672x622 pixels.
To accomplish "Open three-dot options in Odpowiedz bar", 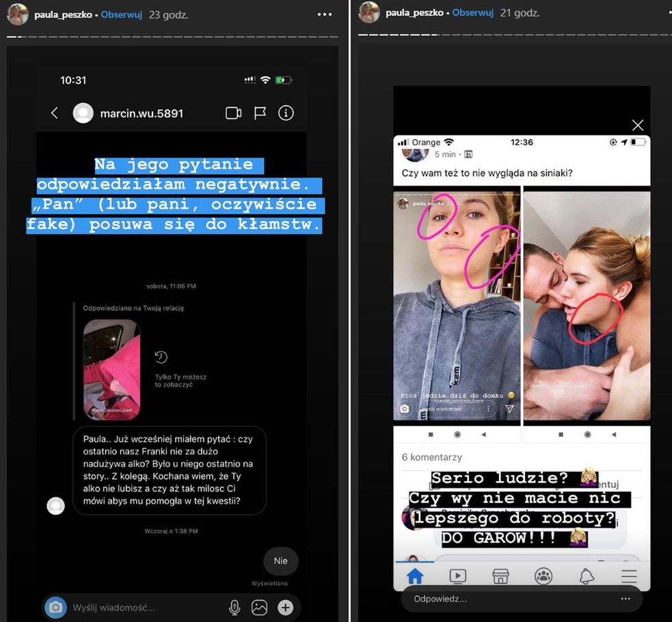I will coord(626,599).
